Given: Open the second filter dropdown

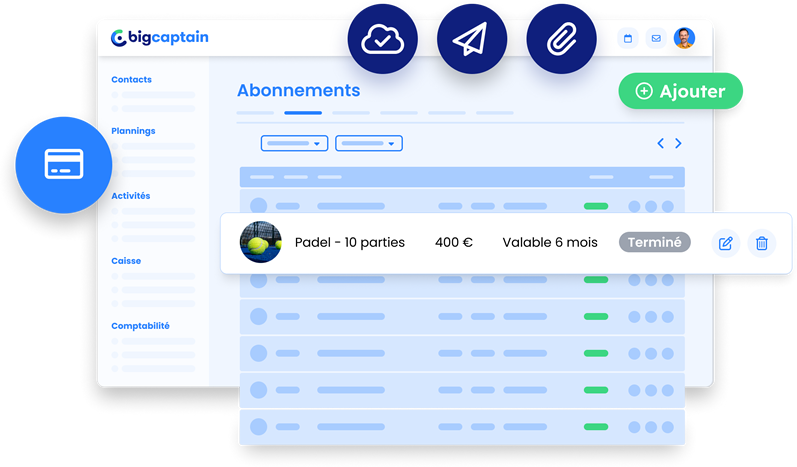Looking at the screenshot, I should [x=369, y=143].
